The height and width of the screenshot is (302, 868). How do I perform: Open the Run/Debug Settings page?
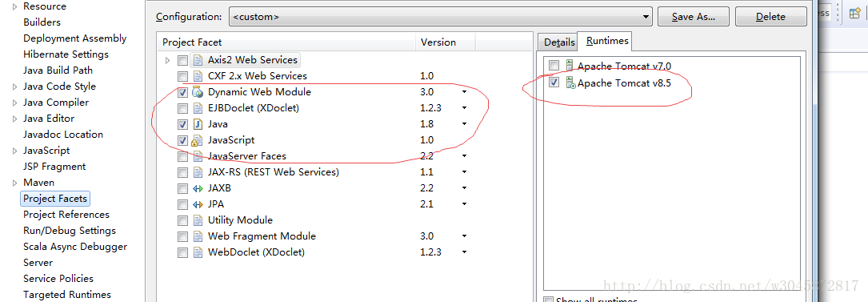pos(70,231)
